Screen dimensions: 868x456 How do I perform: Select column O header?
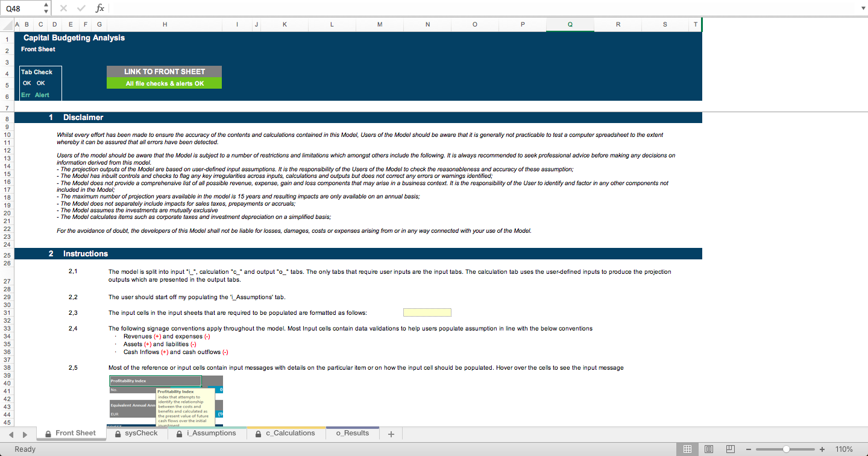474,24
